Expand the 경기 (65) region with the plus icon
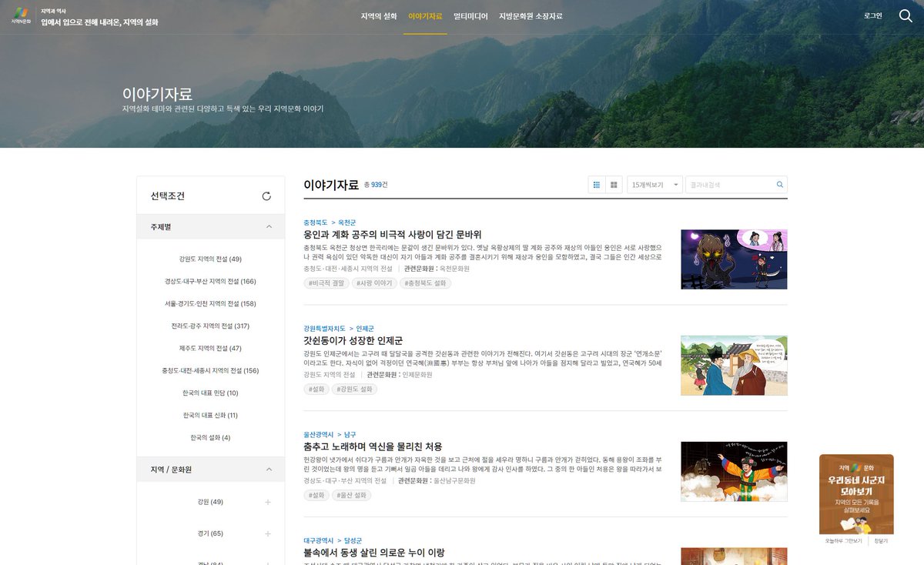 tap(268, 533)
